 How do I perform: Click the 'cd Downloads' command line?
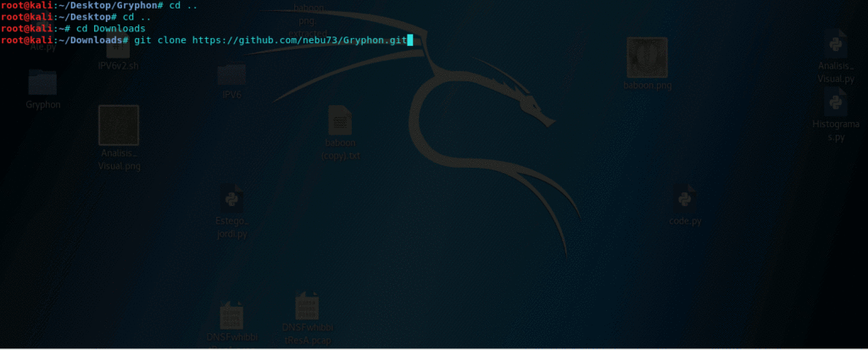tap(110, 28)
